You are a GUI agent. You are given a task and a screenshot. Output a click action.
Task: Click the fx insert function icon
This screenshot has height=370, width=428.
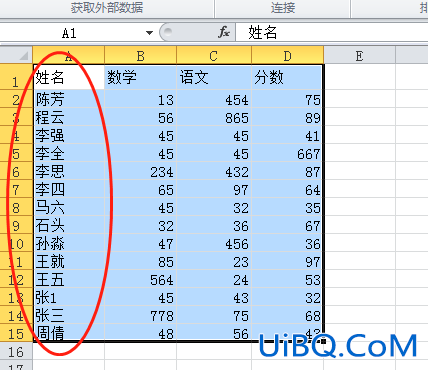(224, 32)
